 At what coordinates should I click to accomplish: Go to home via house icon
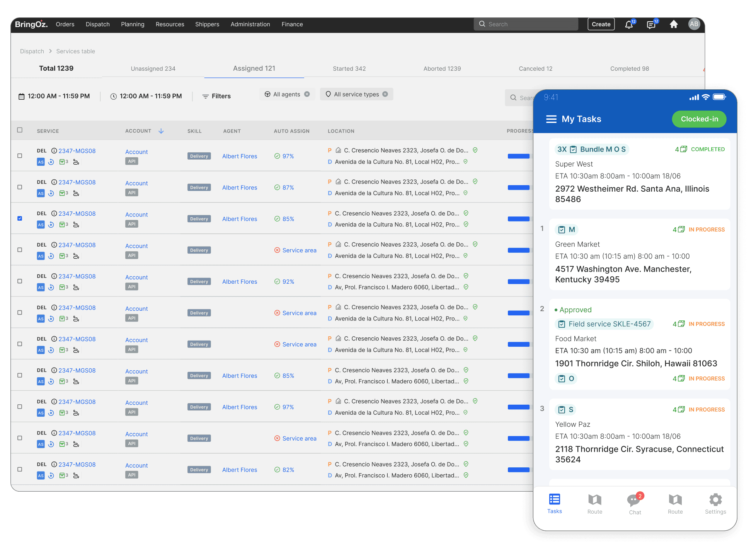674,24
